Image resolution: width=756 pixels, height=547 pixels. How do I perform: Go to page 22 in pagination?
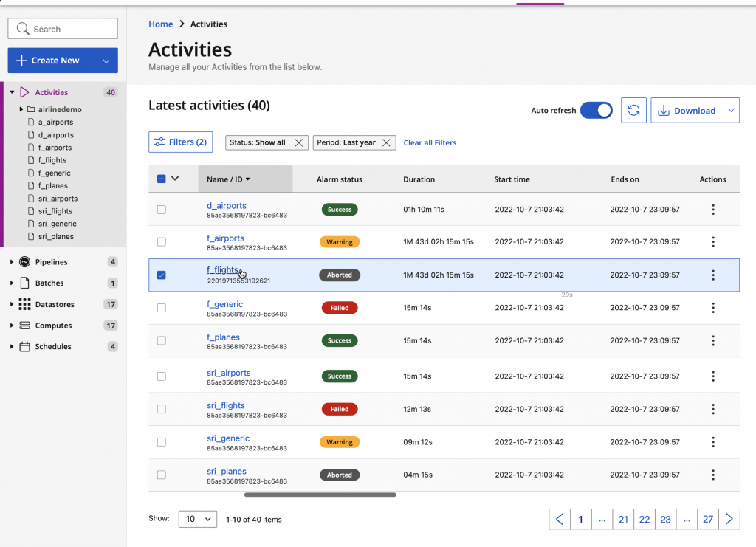point(644,519)
